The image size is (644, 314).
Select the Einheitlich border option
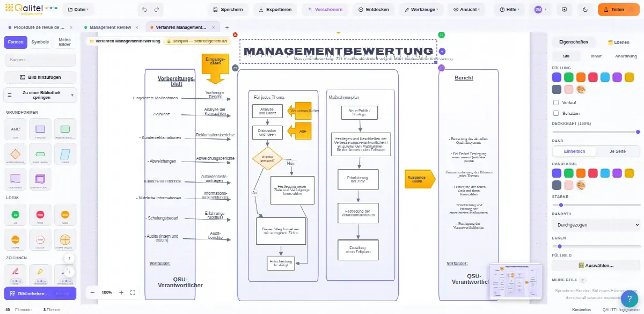[x=574, y=151]
